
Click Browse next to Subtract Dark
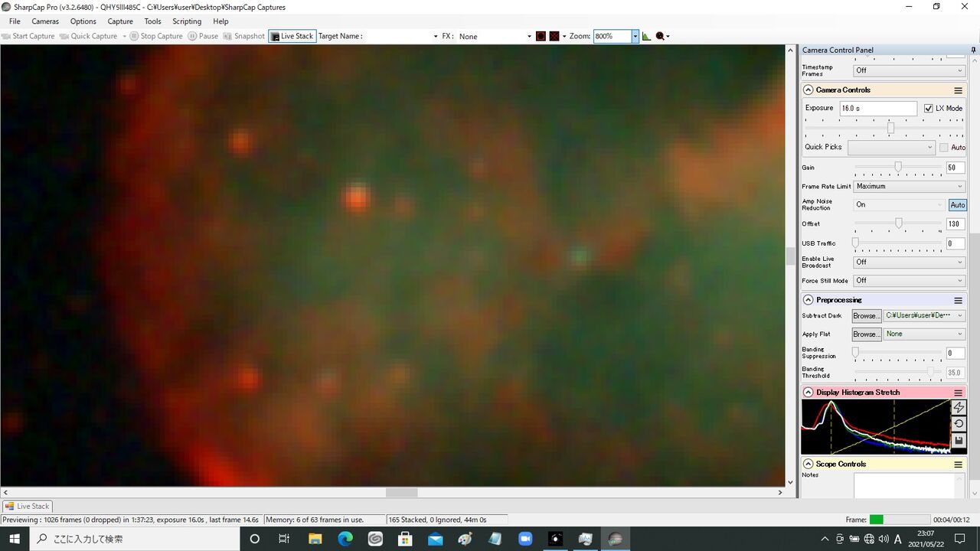pyautogui.click(x=866, y=315)
